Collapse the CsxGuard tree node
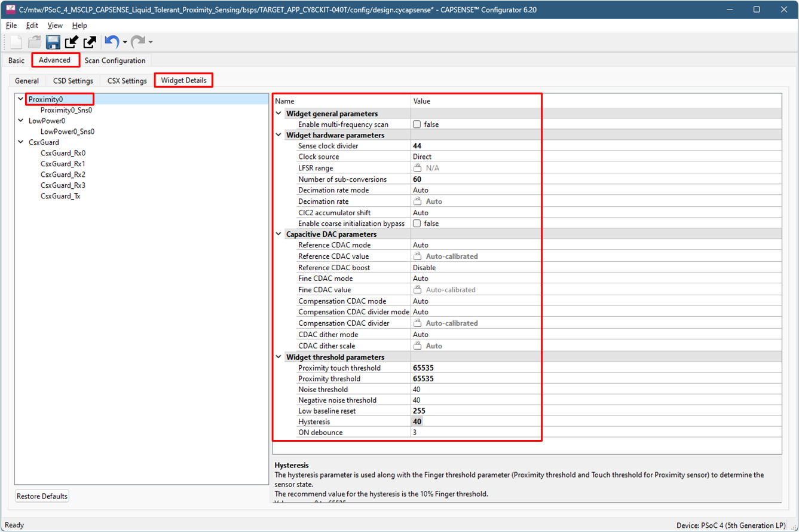Viewport: 799px width, 532px height. (x=21, y=142)
